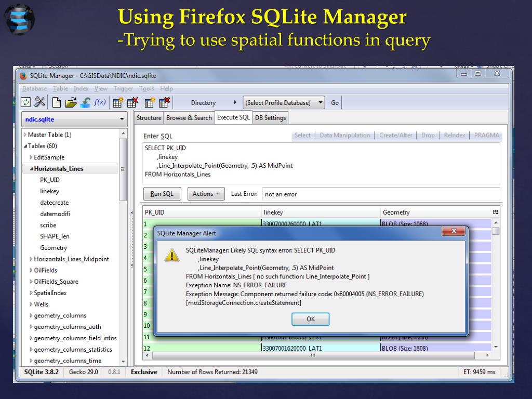Screen dimensions: 532x399
Task: Select the Execute SQL tab
Action: point(233,117)
